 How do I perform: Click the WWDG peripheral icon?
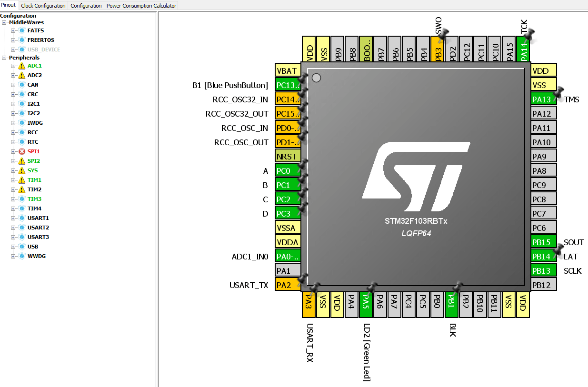click(21, 256)
